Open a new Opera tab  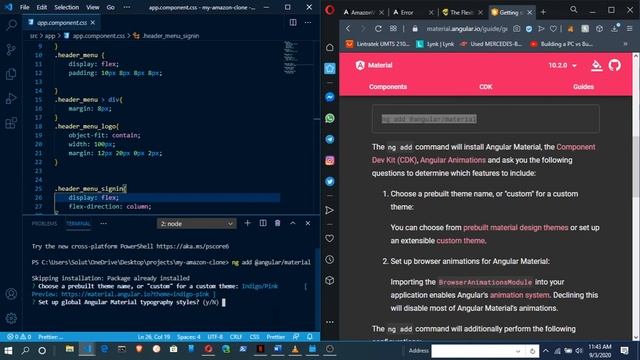click(543, 12)
